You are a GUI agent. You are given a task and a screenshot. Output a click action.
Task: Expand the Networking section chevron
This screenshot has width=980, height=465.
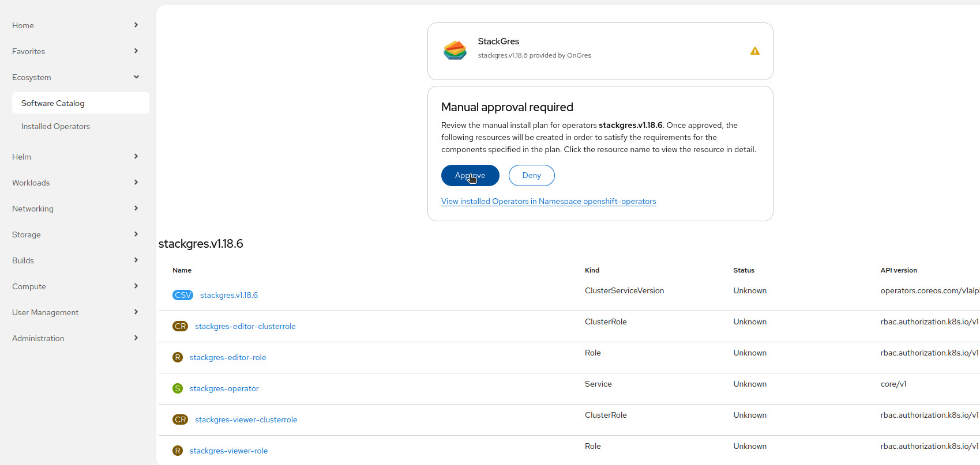[x=136, y=208]
